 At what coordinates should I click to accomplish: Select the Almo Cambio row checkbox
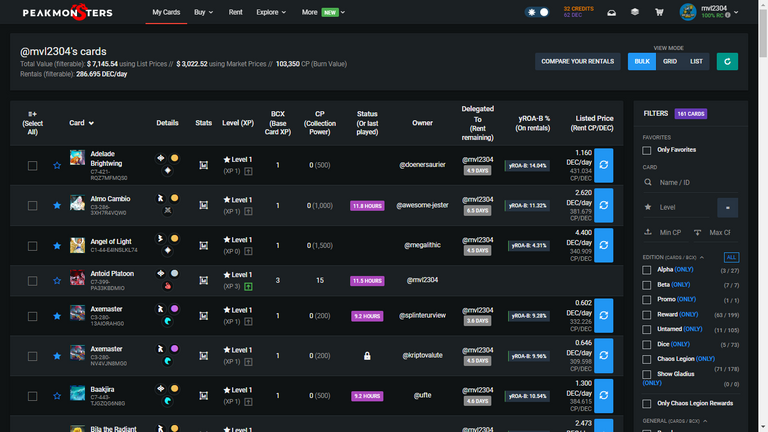(32, 205)
